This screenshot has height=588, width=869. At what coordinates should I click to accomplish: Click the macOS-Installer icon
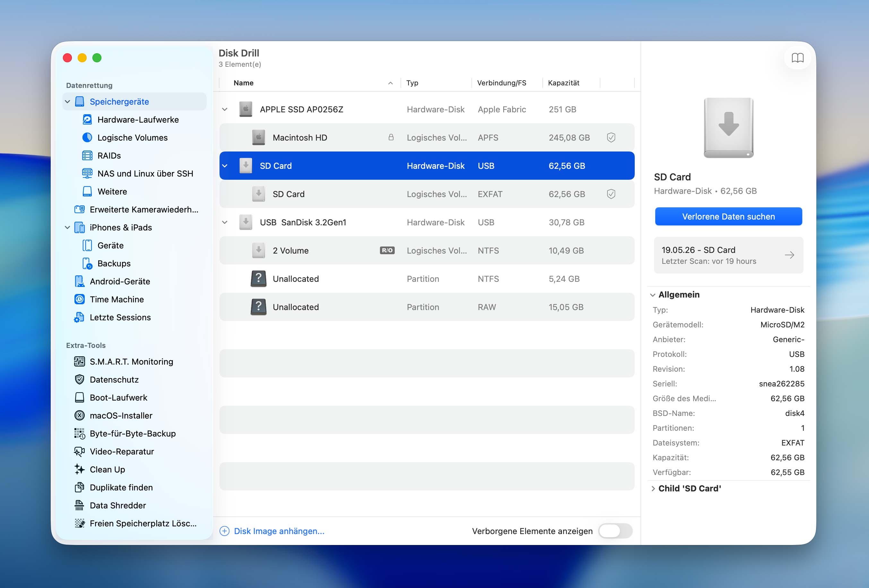tap(79, 416)
